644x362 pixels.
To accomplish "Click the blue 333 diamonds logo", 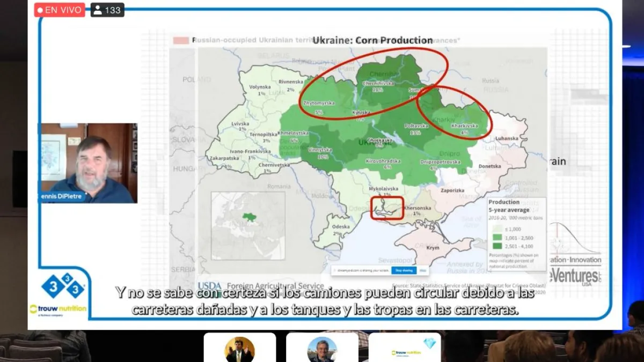I will coord(63,286).
